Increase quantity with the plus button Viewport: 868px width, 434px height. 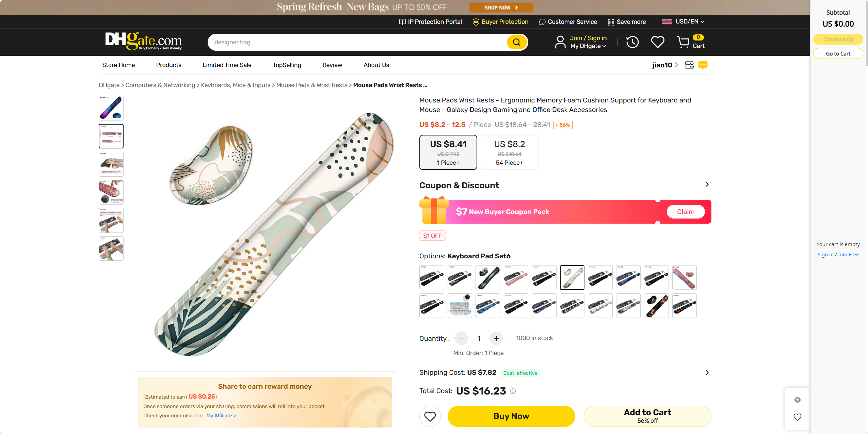496,338
